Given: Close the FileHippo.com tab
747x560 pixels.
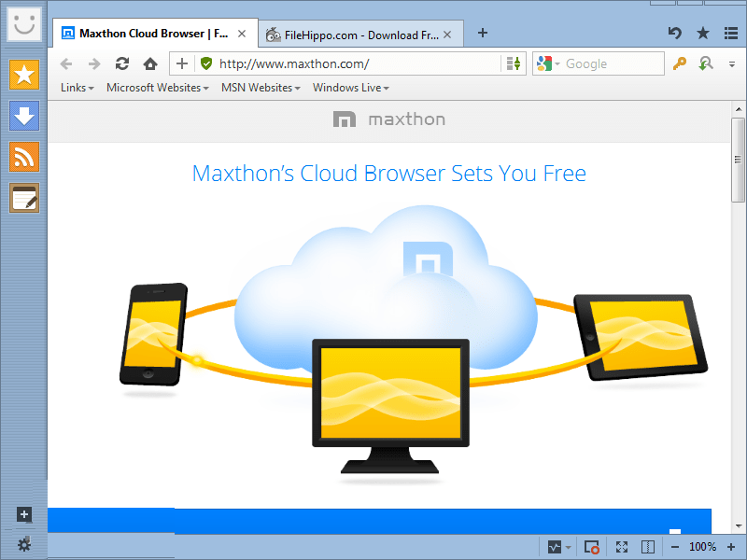Looking at the screenshot, I should tap(447, 35).
